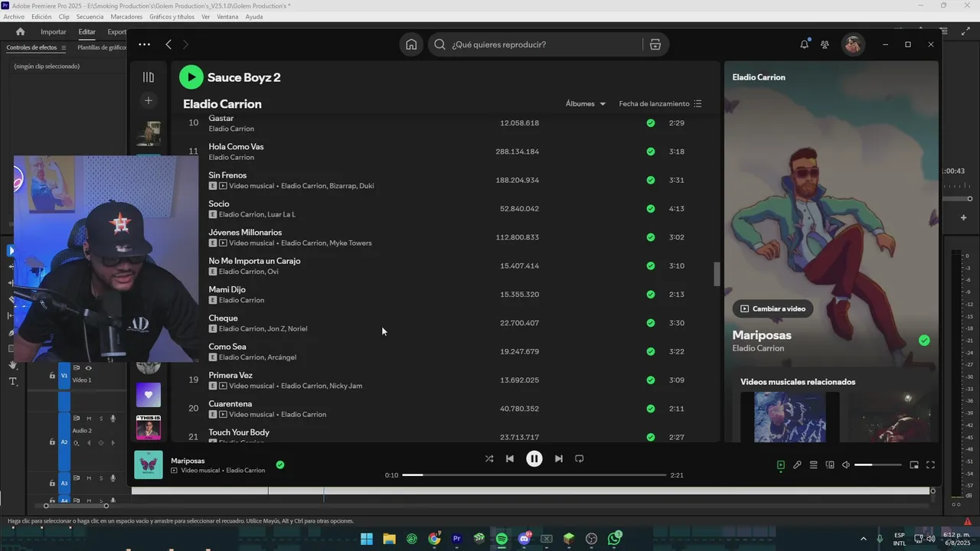Go to Spotify Home
The height and width of the screenshot is (551, 980).
(411, 44)
